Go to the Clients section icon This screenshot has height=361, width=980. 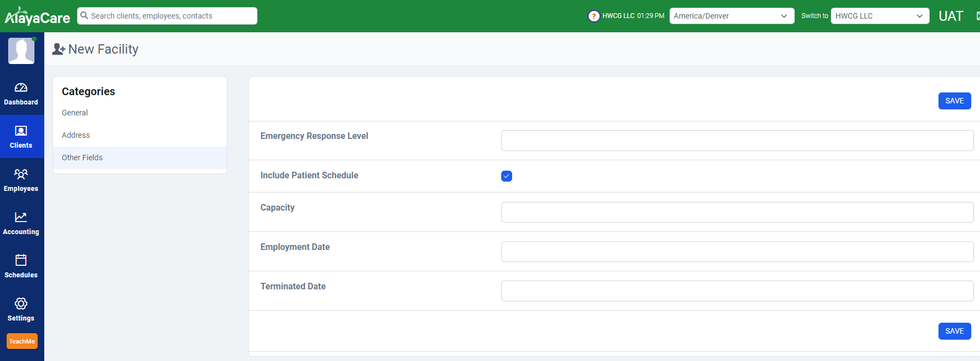[x=21, y=131]
